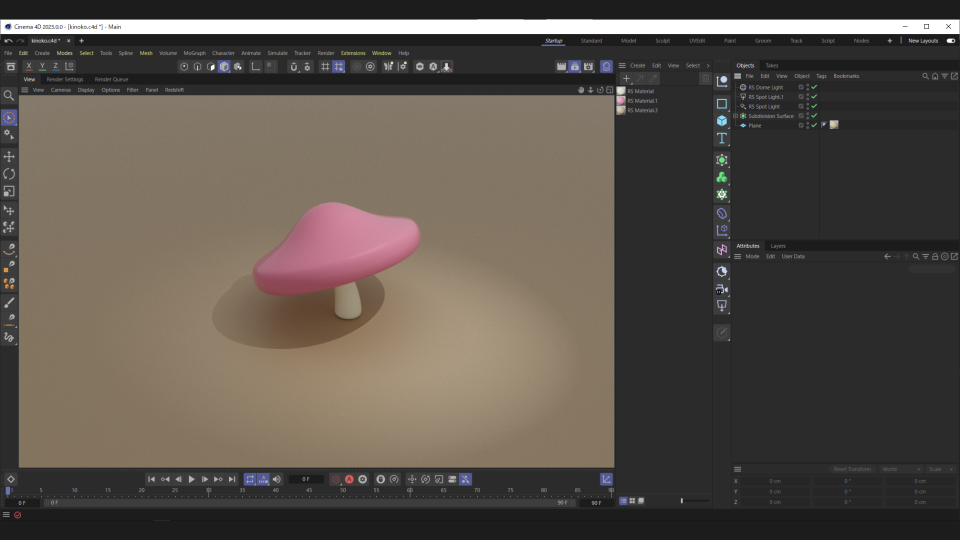
Task: Open the viewport hamburger menu
Action: [24, 89]
